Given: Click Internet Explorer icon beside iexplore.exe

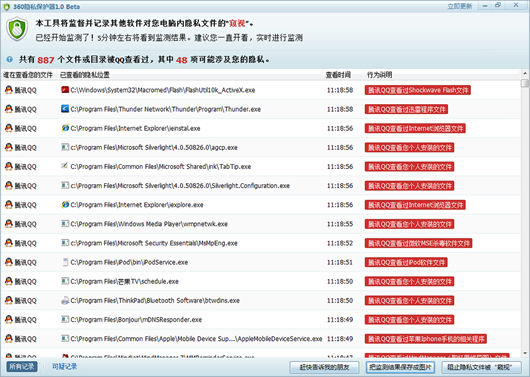Looking at the screenshot, I should pyautogui.click(x=65, y=205).
